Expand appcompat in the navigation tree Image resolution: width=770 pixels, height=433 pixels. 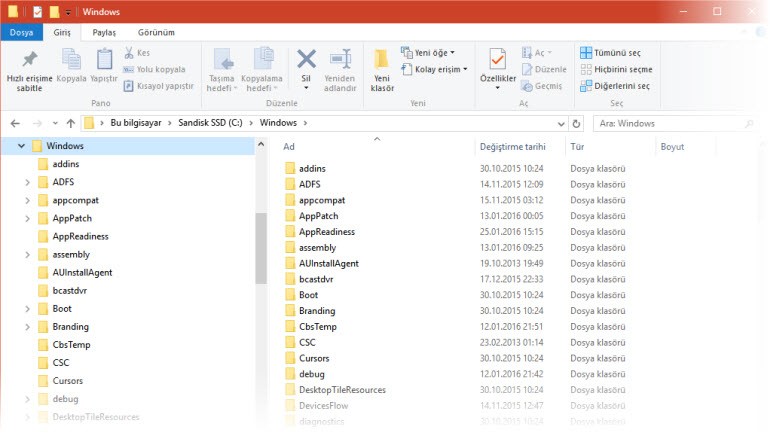click(28, 200)
